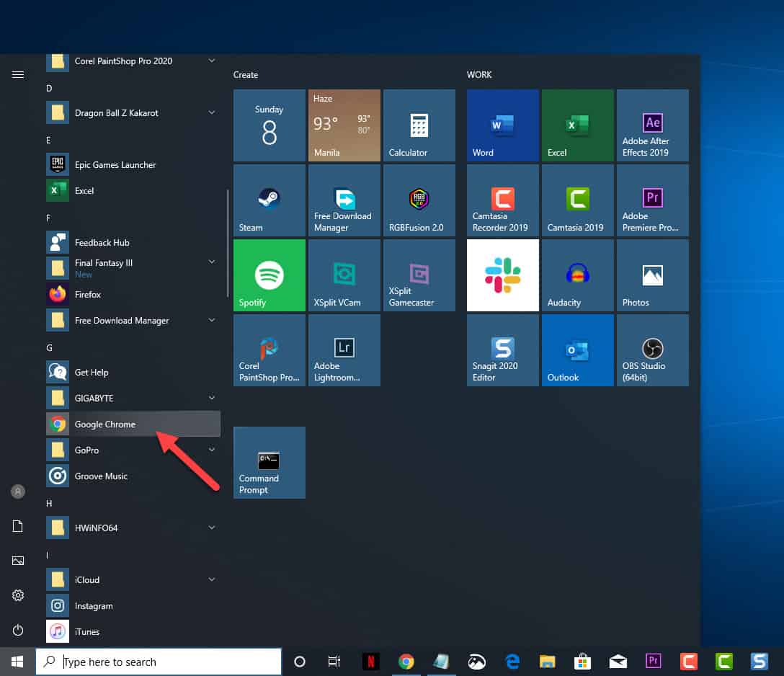Launch Spotify from the green tile
This screenshot has height=676, width=784.
(269, 275)
